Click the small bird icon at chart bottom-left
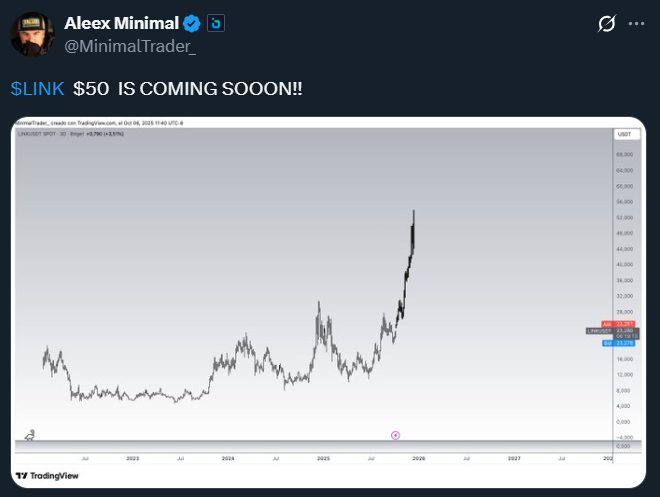Viewport: 660px width, 497px height. coord(31,435)
